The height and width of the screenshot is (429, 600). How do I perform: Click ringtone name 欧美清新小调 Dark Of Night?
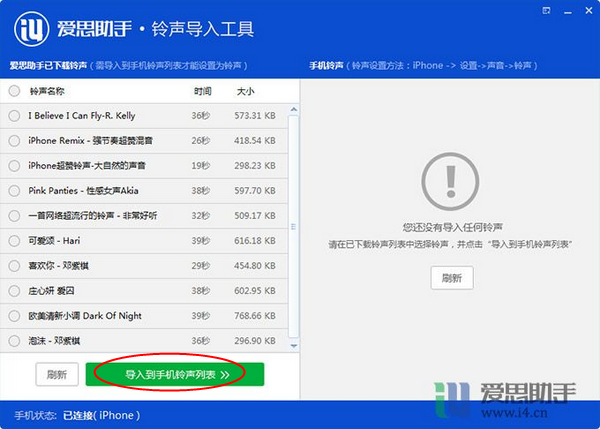point(85,316)
